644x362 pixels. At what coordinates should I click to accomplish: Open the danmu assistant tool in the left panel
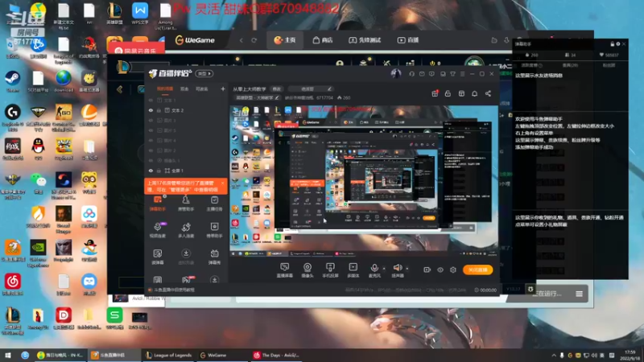tap(158, 204)
